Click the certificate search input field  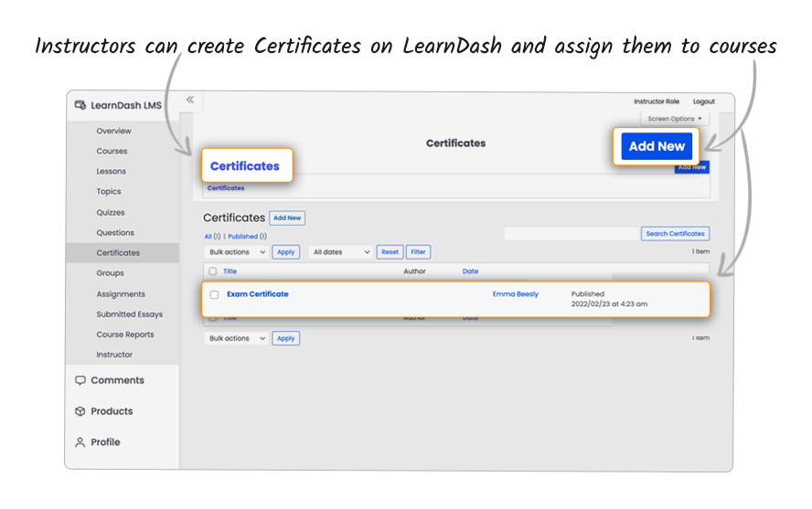(x=572, y=234)
